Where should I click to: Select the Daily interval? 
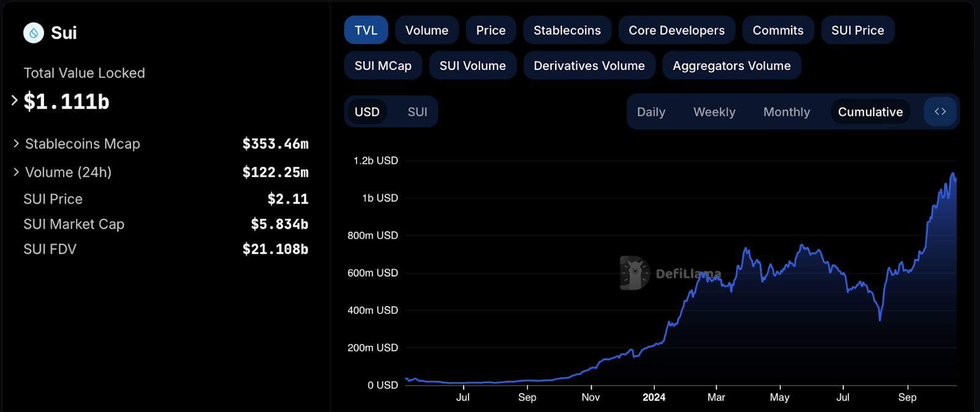click(651, 112)
